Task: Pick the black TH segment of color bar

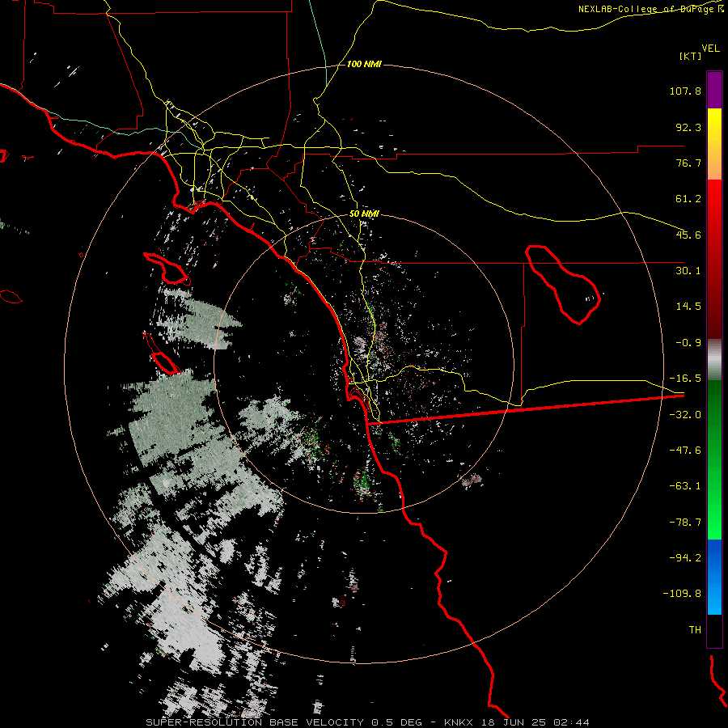Action: 714,630
